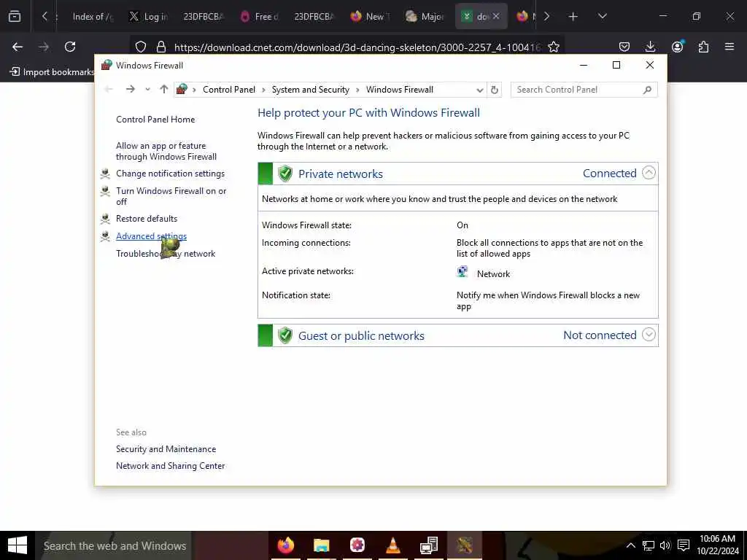Switch to X Log in tab
Image resolution: width=747 pixels, height=560 pixels.
(x=149, y=17)
